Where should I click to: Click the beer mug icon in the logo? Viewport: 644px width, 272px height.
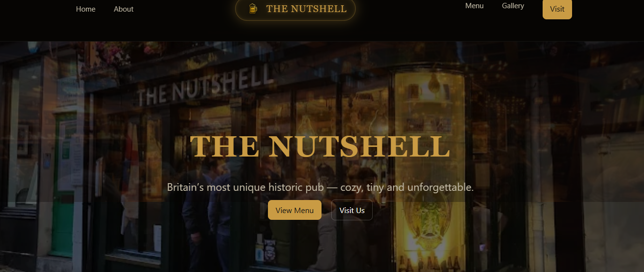coord(253,8)
